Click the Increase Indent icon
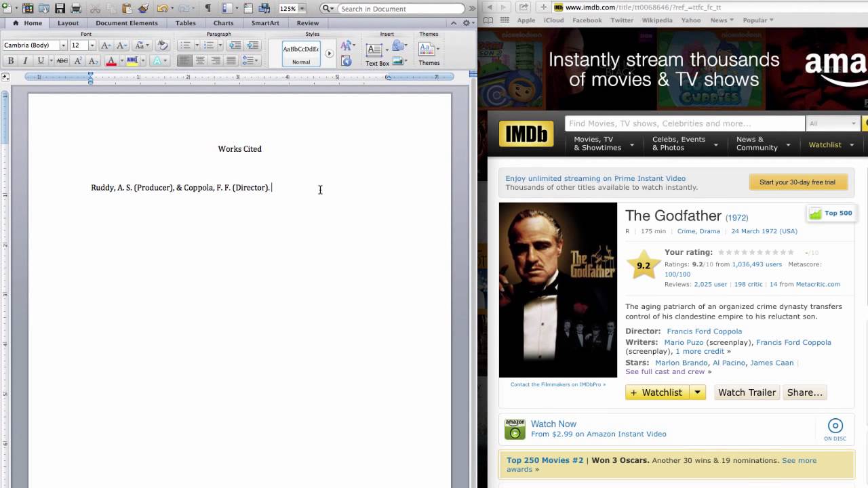This screenshot has height=488, width=868. [252, 45]
